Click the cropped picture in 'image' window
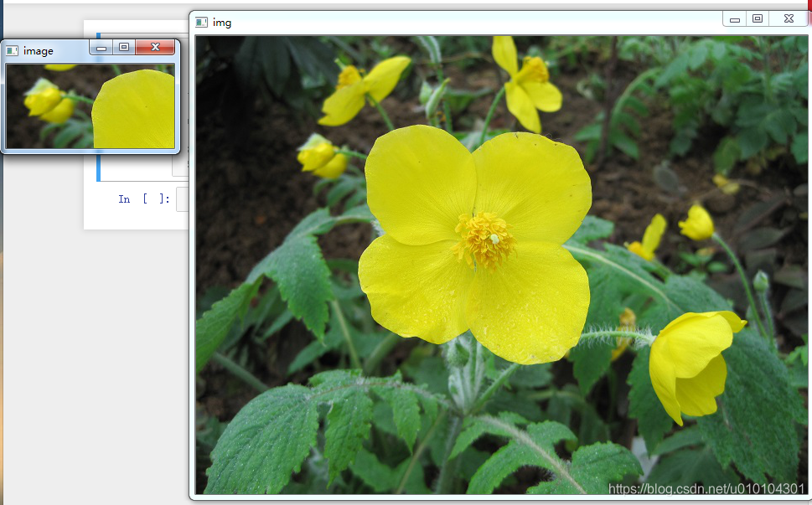 point(91,106)
